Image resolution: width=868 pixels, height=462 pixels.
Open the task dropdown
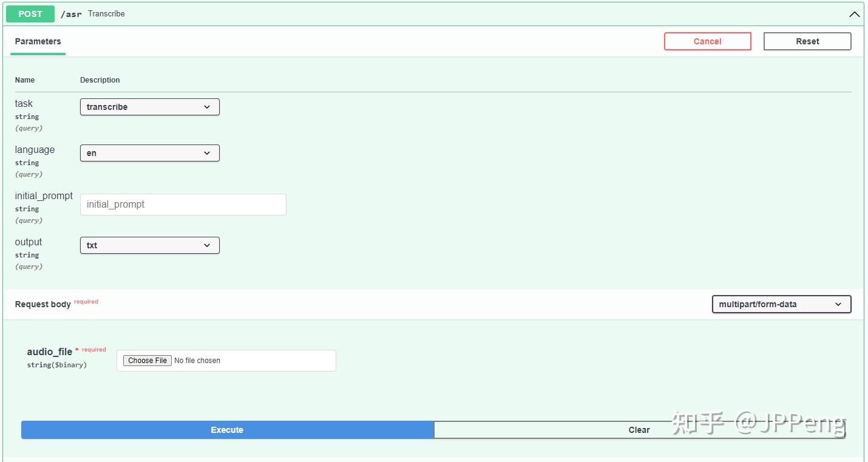[149, 107]
